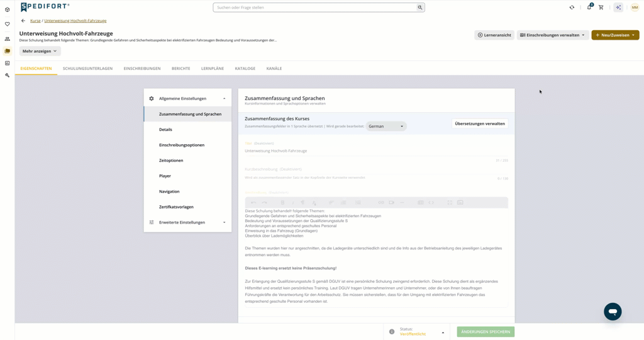The height and width of the screenshot is (340, 644).
Task: Open the shopping cart icon
Action: [601, 8]
